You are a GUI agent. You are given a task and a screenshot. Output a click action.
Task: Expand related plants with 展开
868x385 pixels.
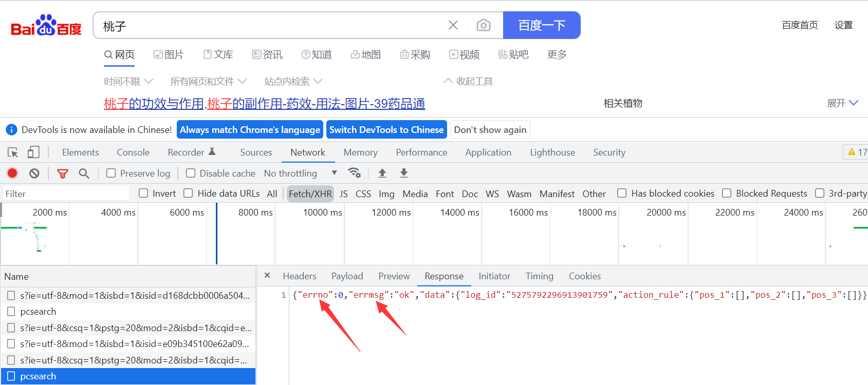(x=843, y=103)
